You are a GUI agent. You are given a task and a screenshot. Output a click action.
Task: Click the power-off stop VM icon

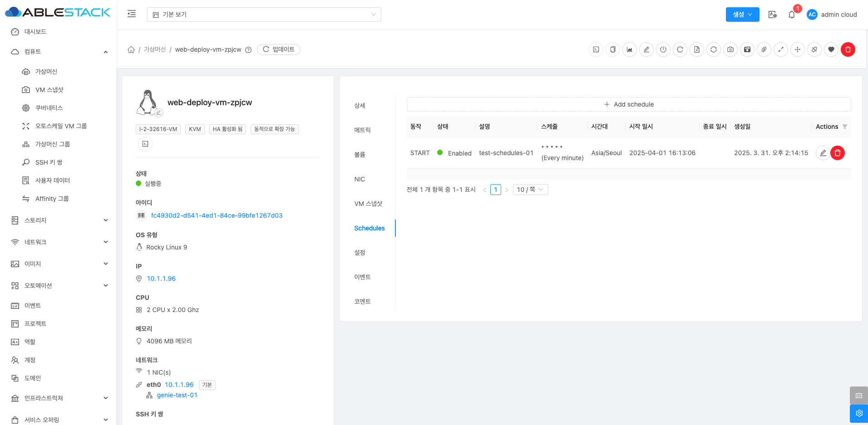663,49
